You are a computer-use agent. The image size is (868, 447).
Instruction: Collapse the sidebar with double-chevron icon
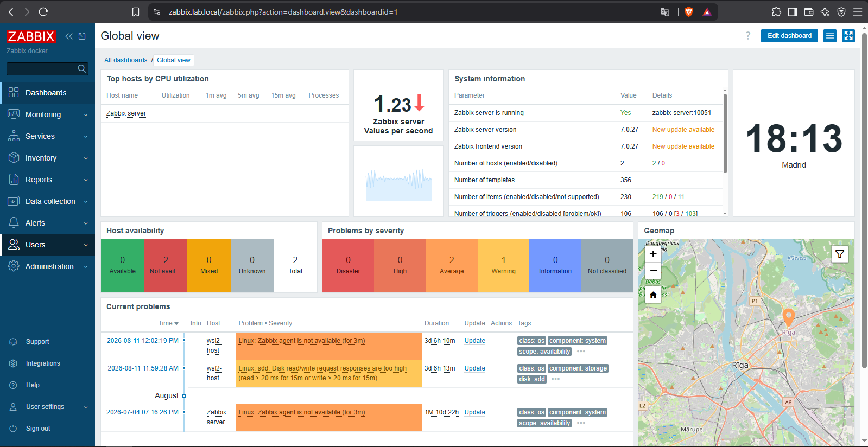(69, 36)
